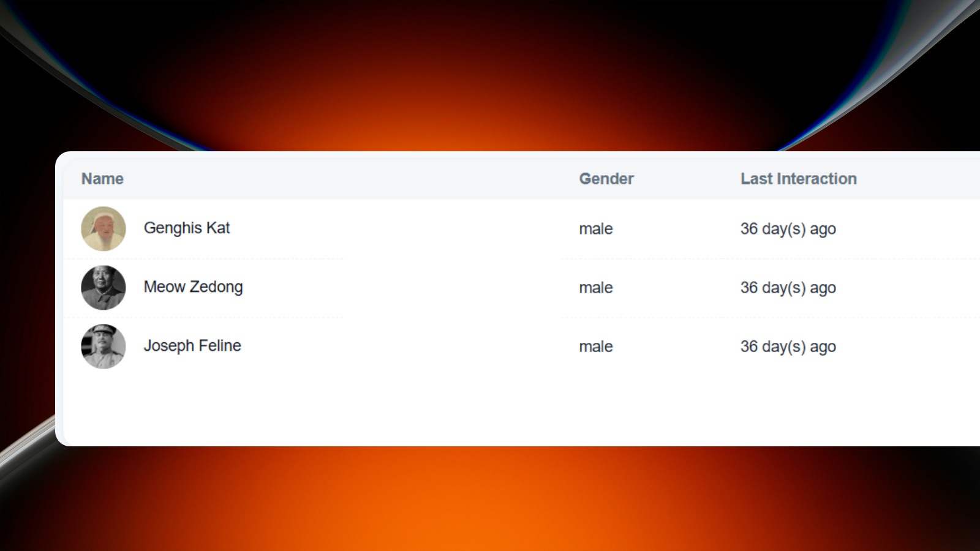Open the Meow Zedong contact name
Image resolution: width=980 pixels, height=551 pixels.
coord(193,287)
